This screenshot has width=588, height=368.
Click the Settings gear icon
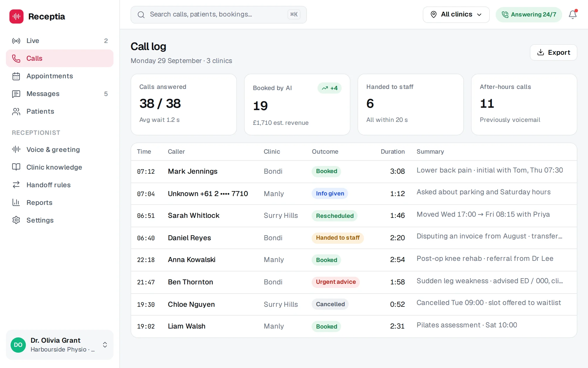16,220
